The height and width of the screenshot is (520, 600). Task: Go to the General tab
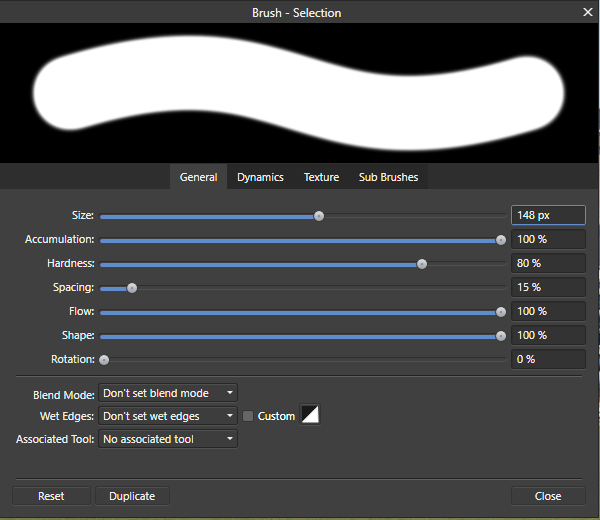pos(198,177)
